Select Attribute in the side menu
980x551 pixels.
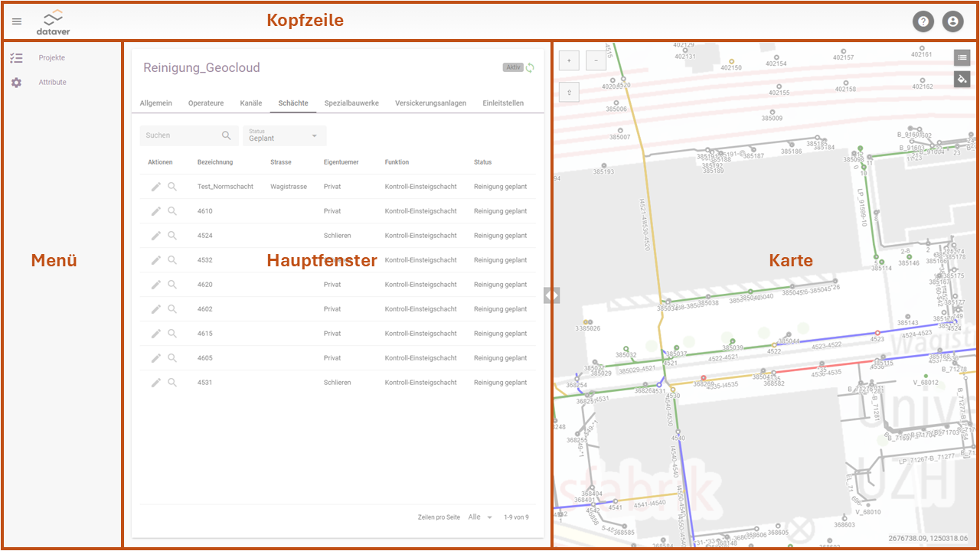[52, 83]
